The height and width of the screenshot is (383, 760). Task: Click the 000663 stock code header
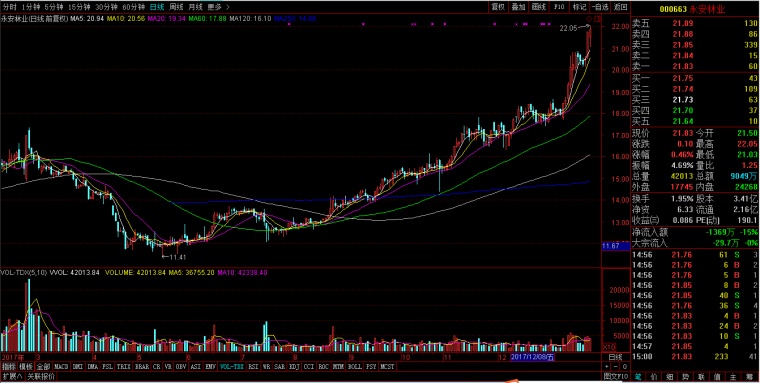(674, 9)
